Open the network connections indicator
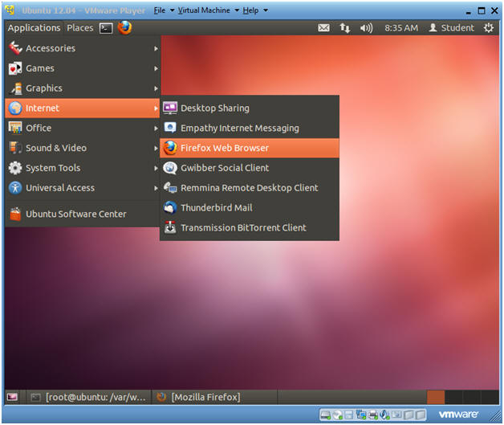 (344, 28)
